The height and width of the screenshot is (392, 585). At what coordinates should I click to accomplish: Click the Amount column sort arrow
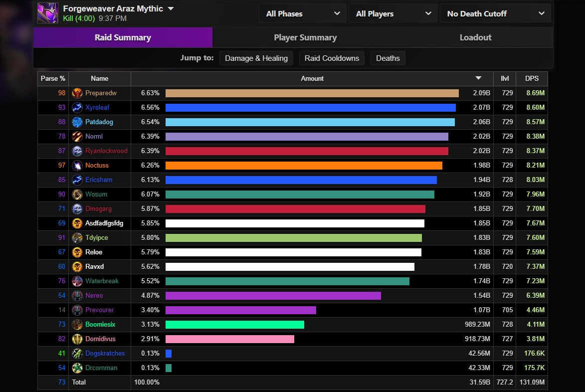tap(478, 78)
